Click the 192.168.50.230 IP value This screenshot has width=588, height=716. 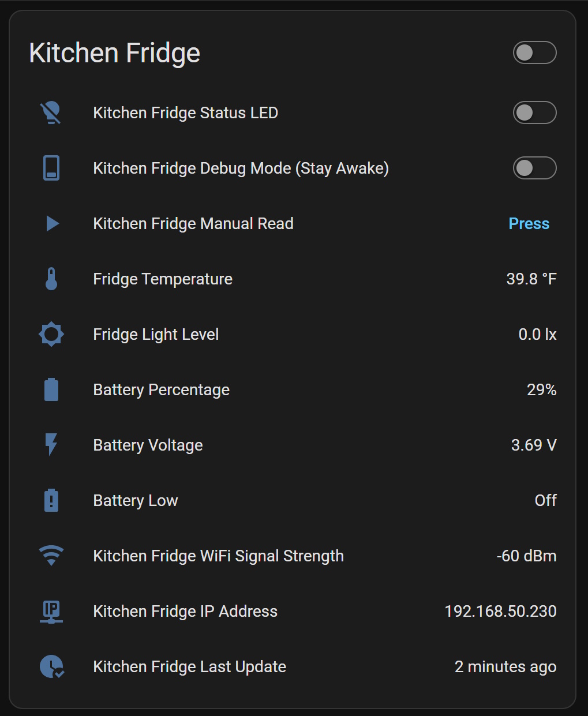point(501,611)
